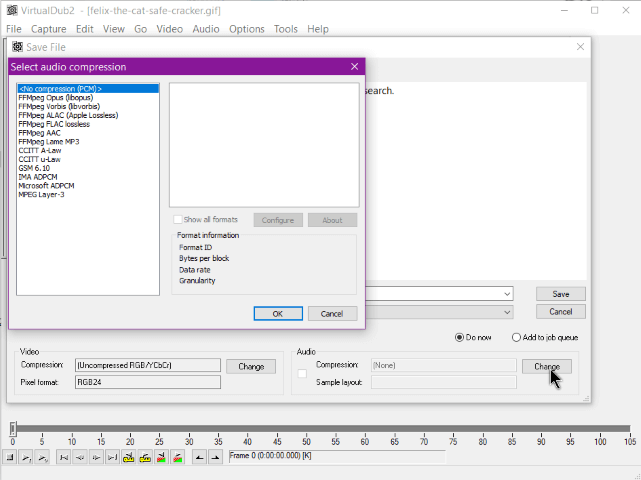The height and width of the screenshot is (480, 641).
Task: Click the VirtualDub2 gear icon in title bar
Action: click(12, 10)
